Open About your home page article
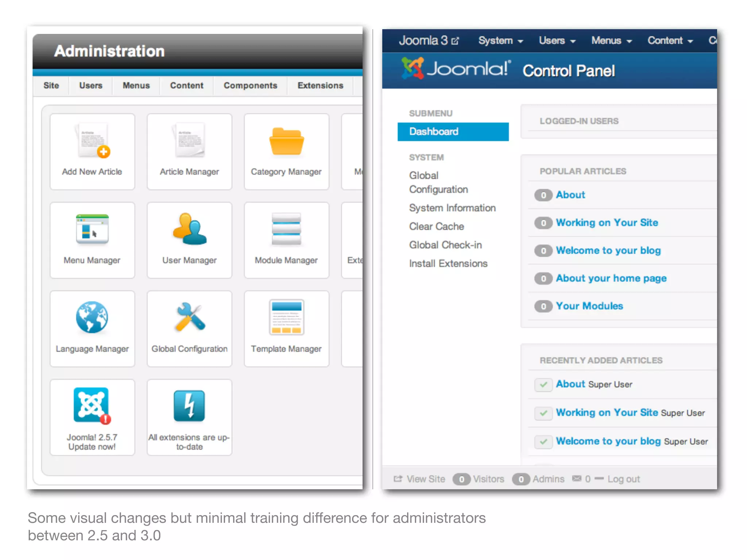Screen dimensions: 747x560 coord(611,278)
